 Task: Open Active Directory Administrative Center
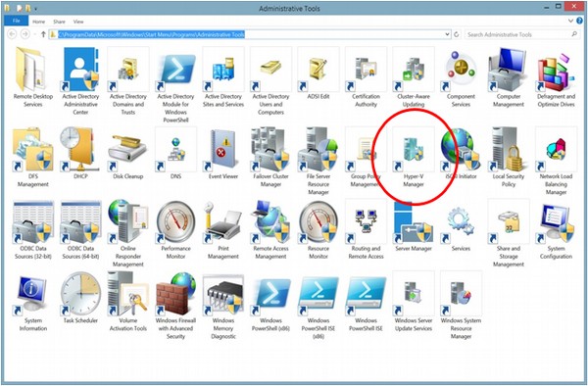point(80,80)
